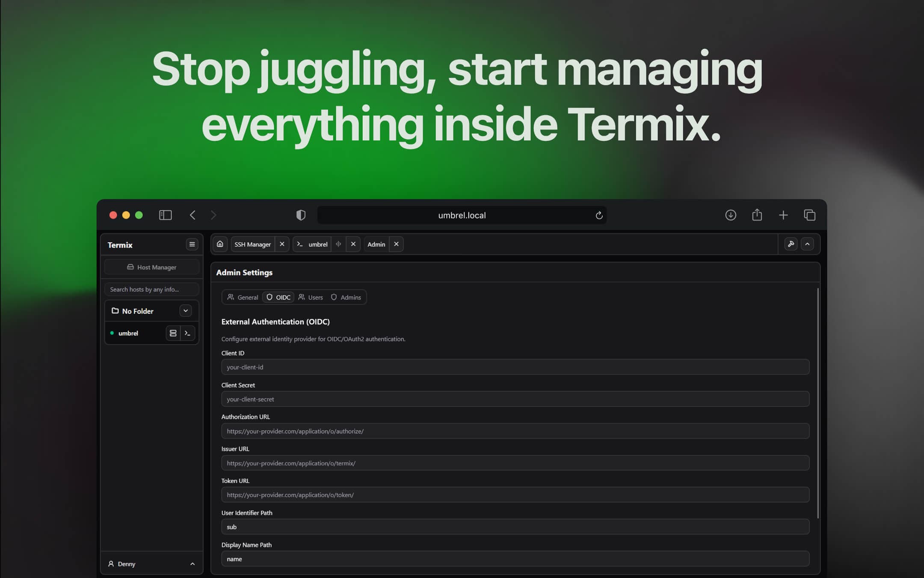Open the hamburger menu beside Termix title

pos(192,244)
